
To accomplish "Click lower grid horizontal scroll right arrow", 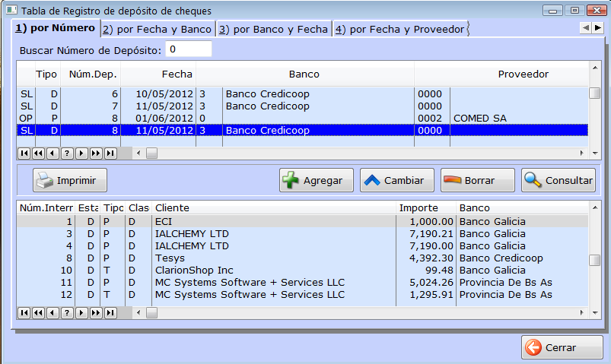I will (582, 312).
